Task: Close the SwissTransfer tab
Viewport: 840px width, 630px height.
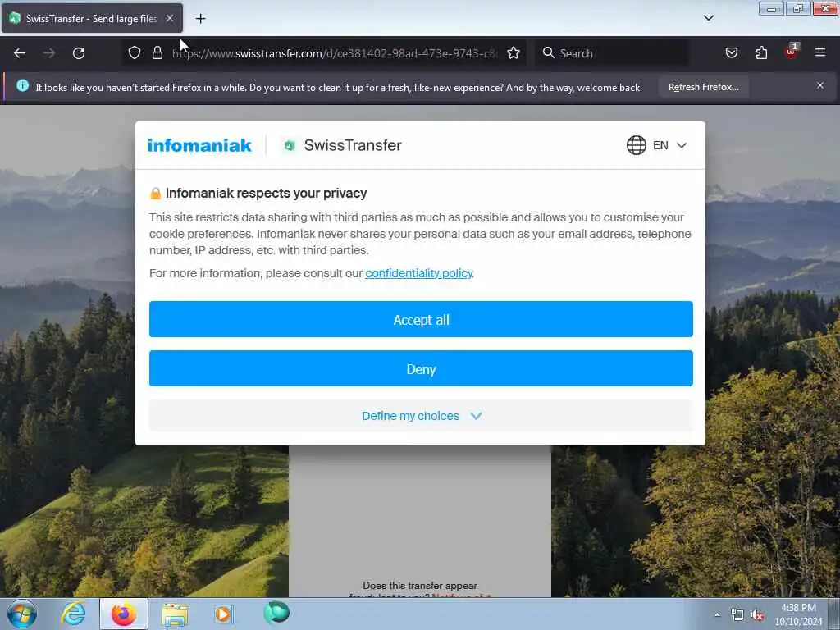Action: (169, 18)
